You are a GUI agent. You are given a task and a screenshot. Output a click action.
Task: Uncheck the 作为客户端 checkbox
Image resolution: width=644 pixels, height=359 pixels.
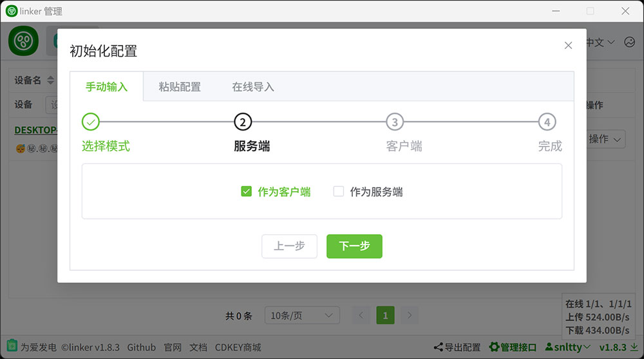click(246, 191)
